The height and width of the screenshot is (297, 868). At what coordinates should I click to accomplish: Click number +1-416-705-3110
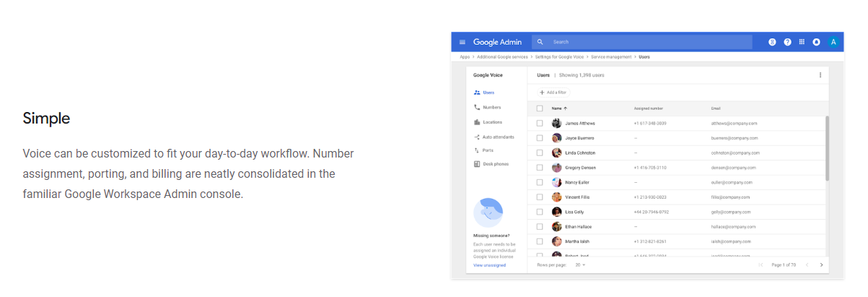point(650,168)
